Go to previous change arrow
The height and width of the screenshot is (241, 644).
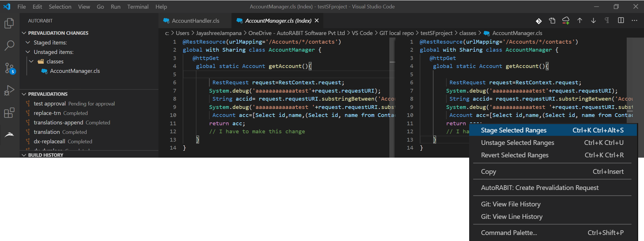[x=580, y=21]
